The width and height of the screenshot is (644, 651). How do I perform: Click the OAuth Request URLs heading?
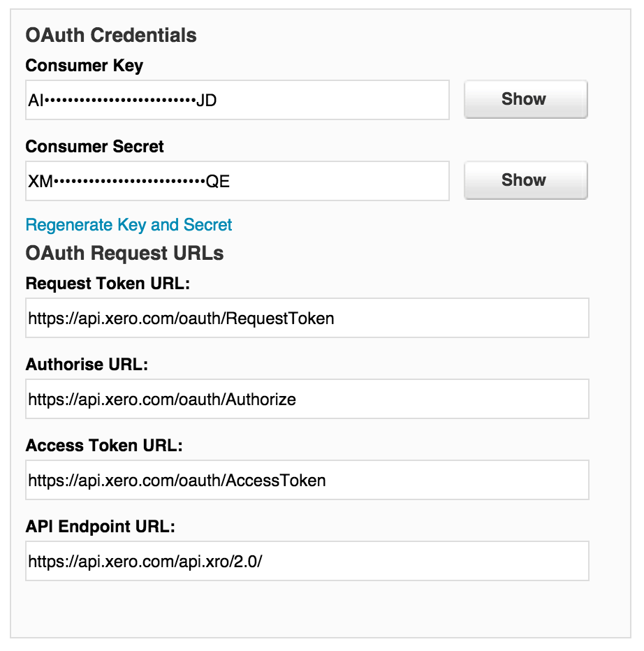[x=124, y=253]
